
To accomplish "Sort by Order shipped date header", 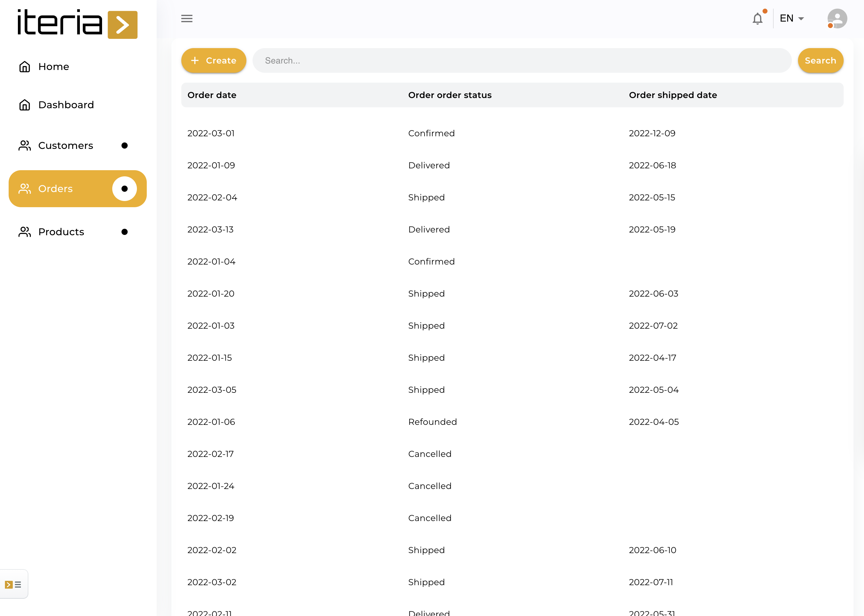I will click(673, 95).
